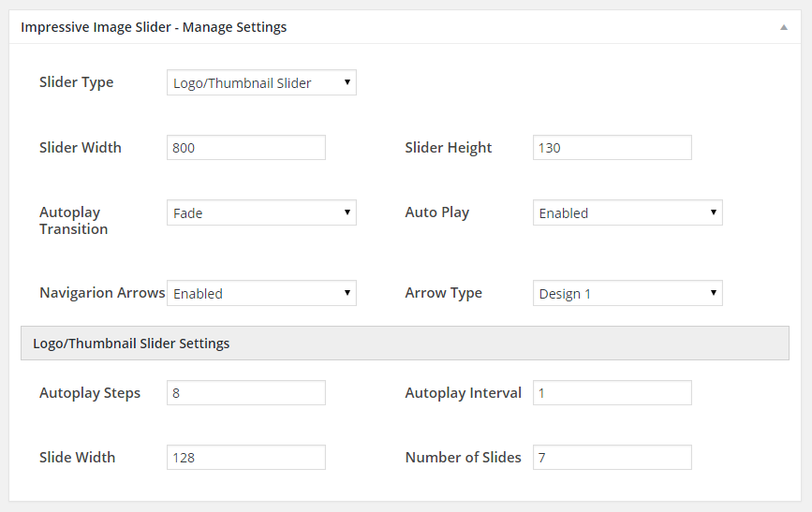Image resolution: width=812 pixels, height=512 pixels.
Task: Click the Number of Slides label
Action: pos(463,457)
